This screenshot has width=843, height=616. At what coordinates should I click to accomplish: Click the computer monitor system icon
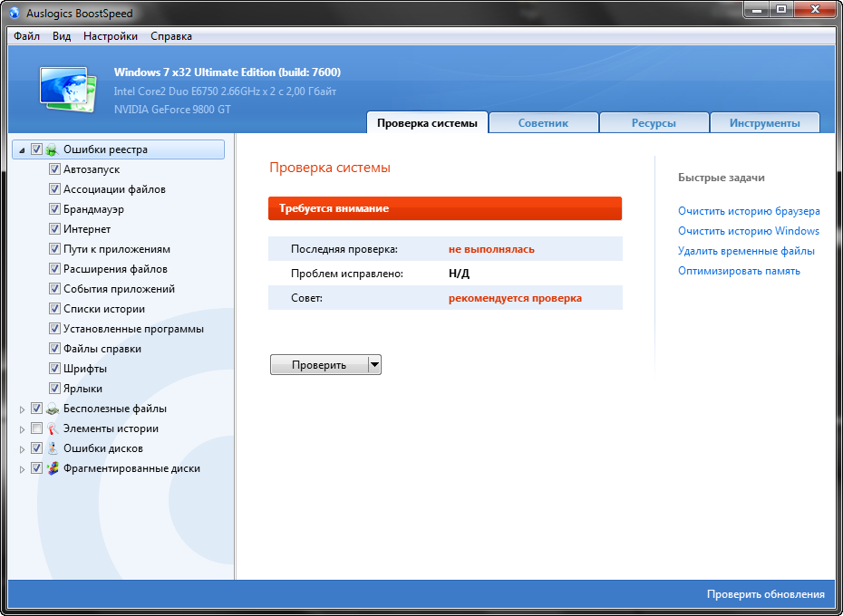point(68,89)
